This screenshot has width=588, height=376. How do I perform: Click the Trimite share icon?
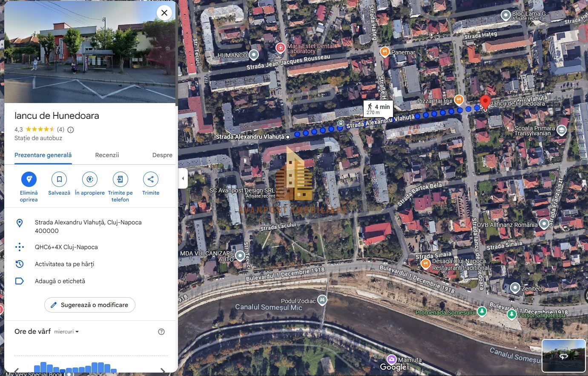coord(151,179)
